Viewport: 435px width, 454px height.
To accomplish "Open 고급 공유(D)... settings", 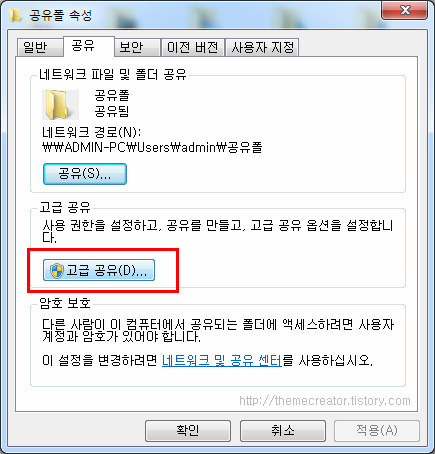I will point(99,270).
